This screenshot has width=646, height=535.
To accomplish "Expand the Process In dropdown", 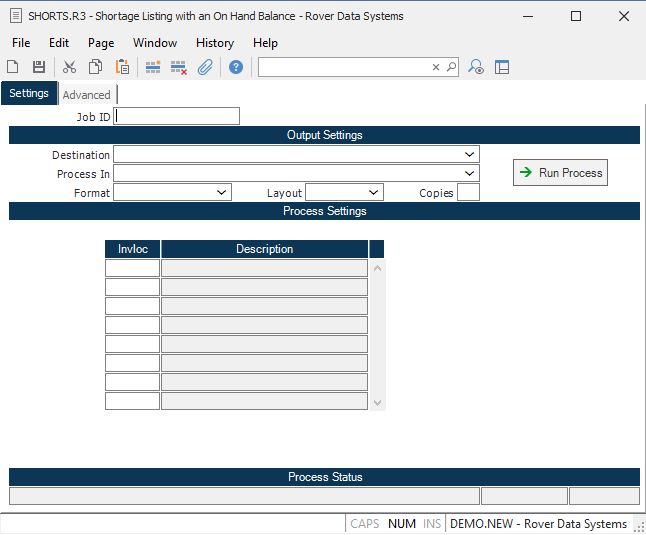I will point(469,173).
